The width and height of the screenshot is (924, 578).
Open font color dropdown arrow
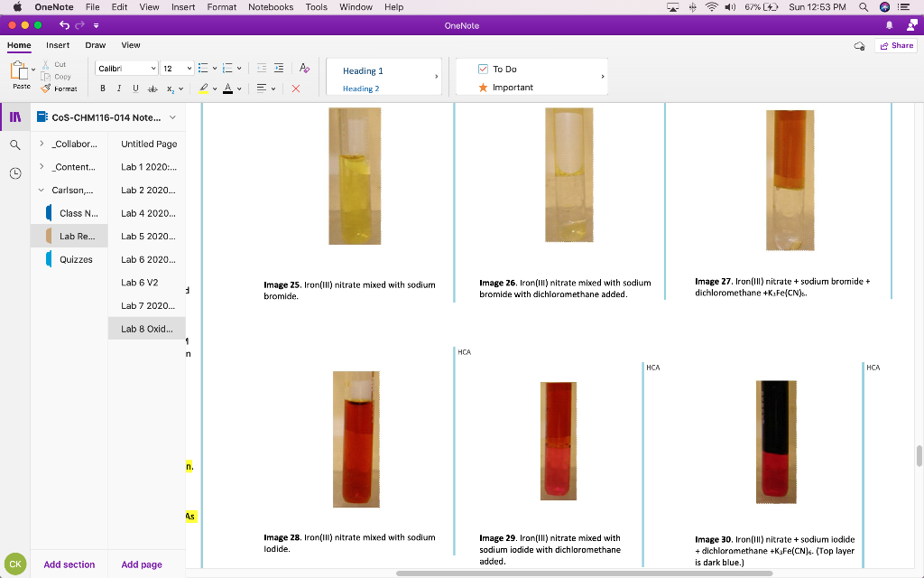point(239,89)
